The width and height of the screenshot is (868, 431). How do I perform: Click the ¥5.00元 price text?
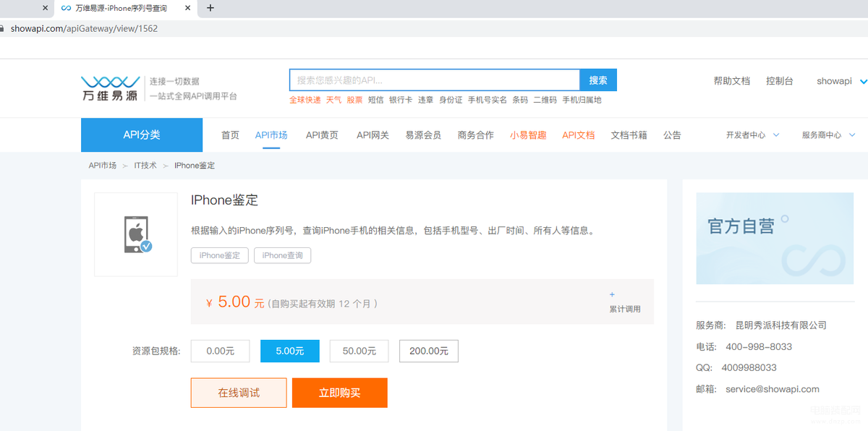coord(235,302)
